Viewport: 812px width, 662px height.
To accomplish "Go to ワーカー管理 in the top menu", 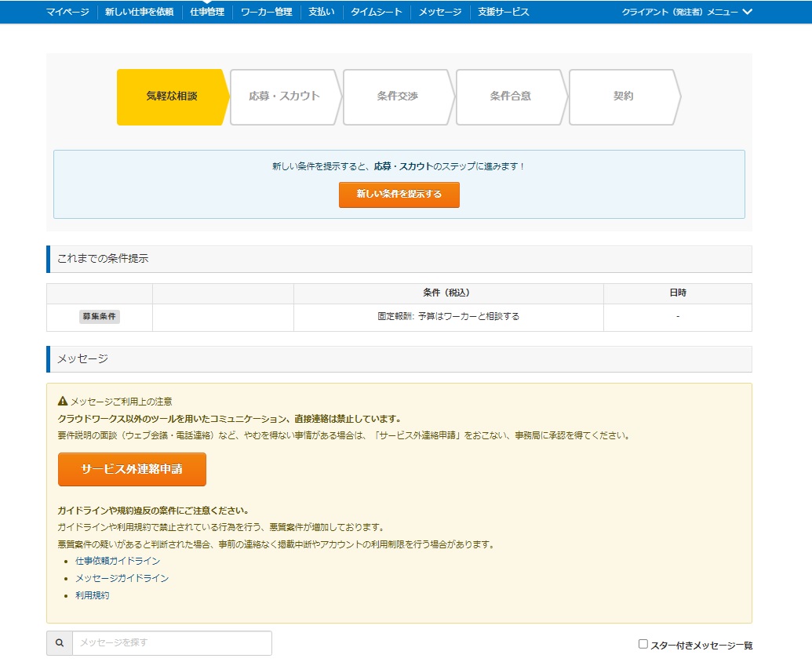I will pos(267,12).
